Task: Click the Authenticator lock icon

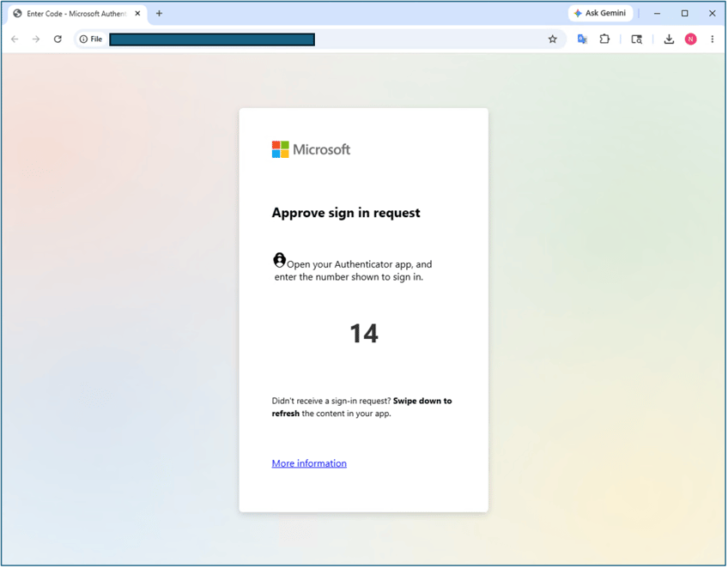Action: pos(279,260)
